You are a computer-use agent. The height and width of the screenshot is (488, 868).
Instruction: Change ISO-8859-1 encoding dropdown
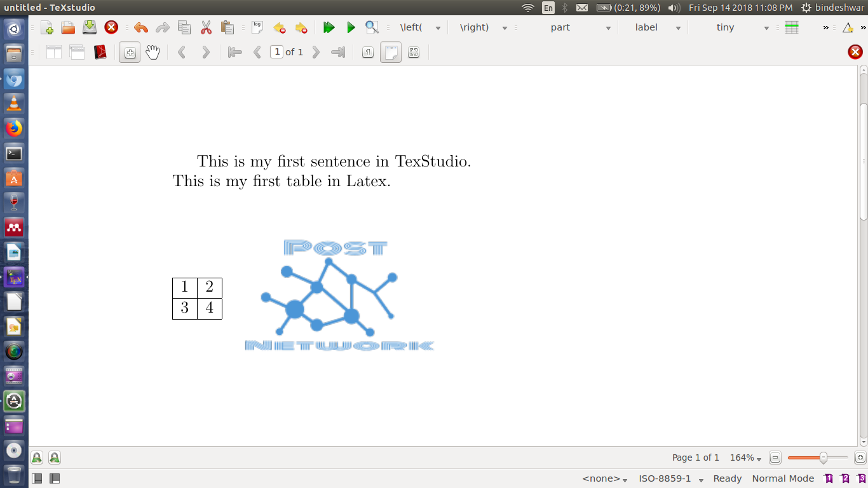[671, 478]
